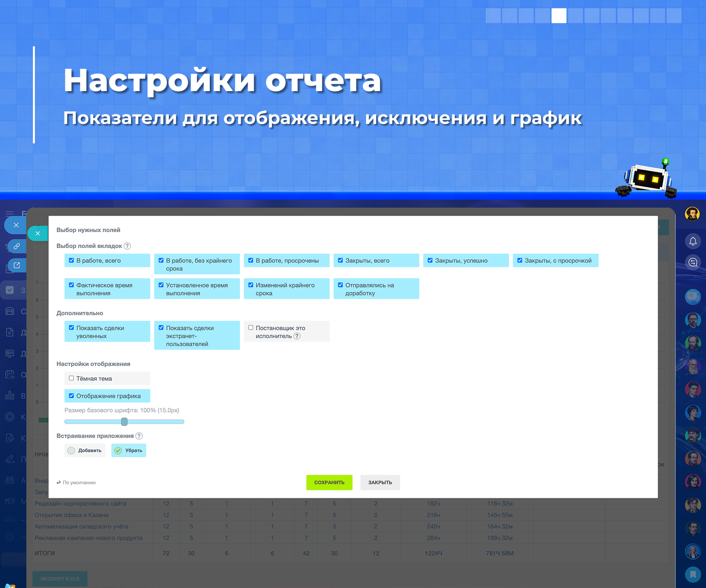Click the user profile avatar at top right
The image size is (706, 588).
click(692, 214)
